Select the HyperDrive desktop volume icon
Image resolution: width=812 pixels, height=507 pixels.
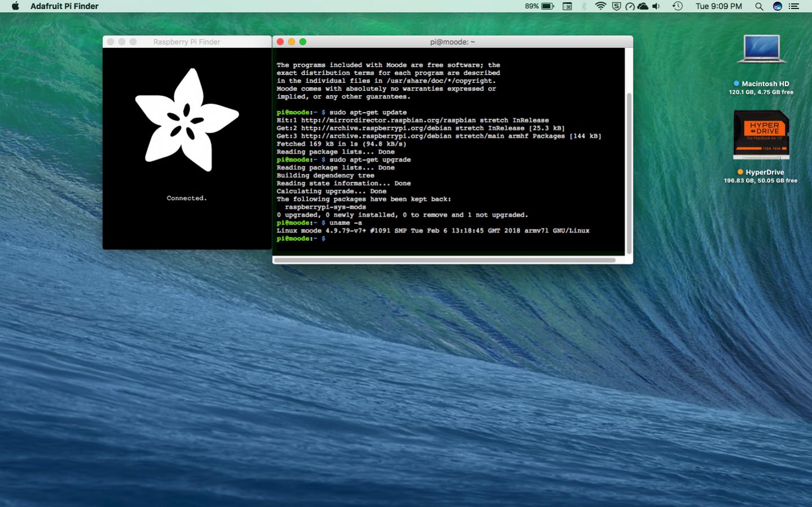761,135
